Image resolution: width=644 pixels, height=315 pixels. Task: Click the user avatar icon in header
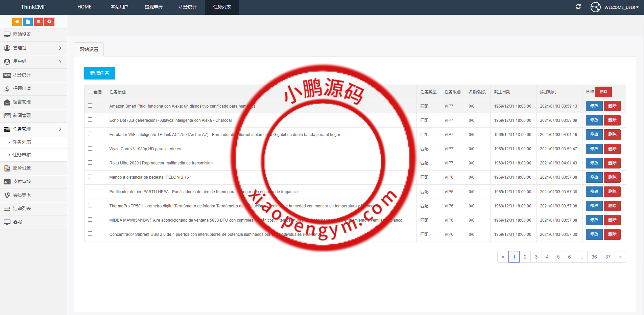tap(595, 7)
